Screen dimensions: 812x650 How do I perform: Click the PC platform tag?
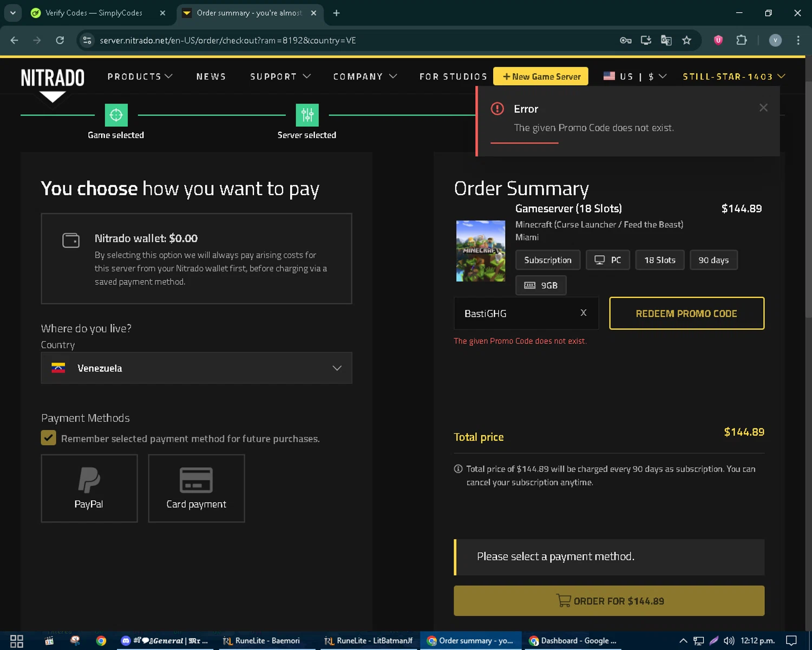pos(607,260)
